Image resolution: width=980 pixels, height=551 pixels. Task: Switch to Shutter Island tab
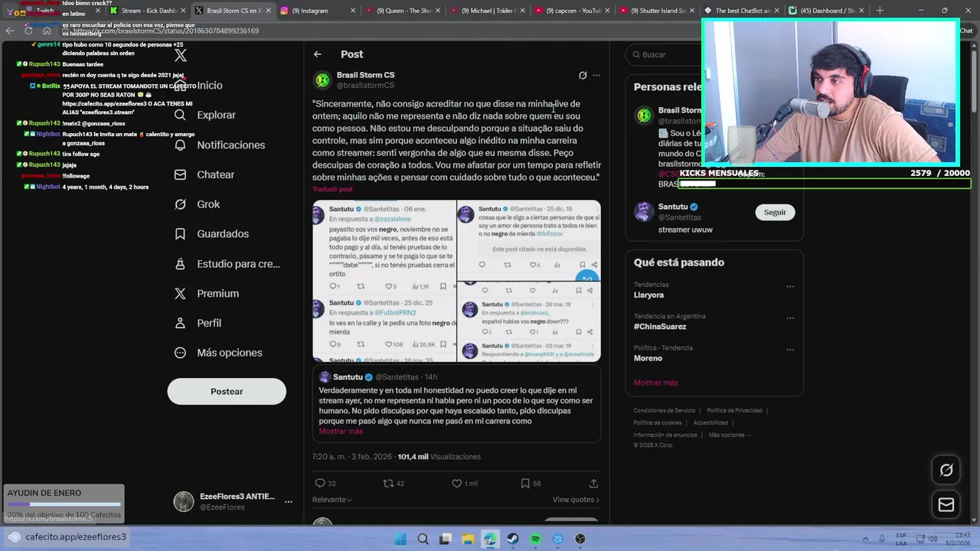(658, 11)
